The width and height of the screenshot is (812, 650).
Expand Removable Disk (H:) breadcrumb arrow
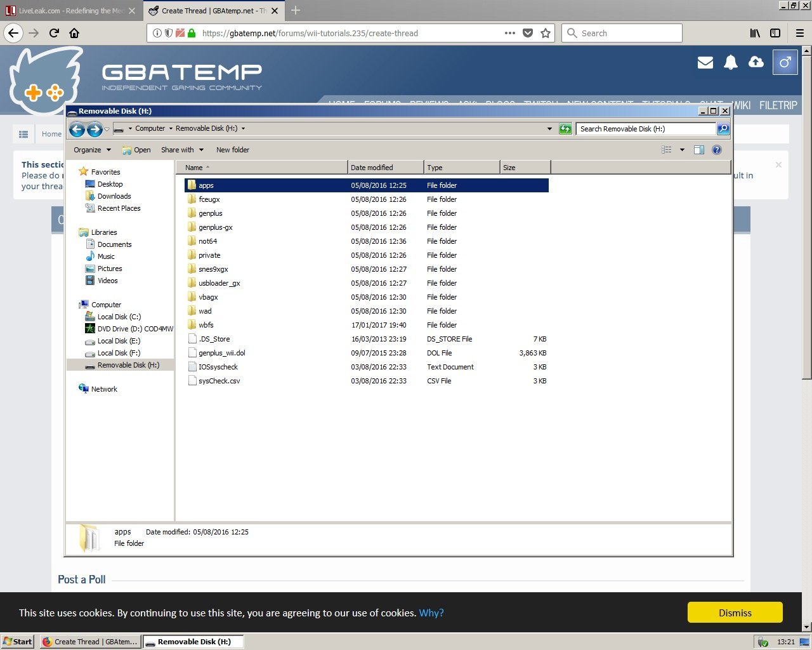coord(243,128)
